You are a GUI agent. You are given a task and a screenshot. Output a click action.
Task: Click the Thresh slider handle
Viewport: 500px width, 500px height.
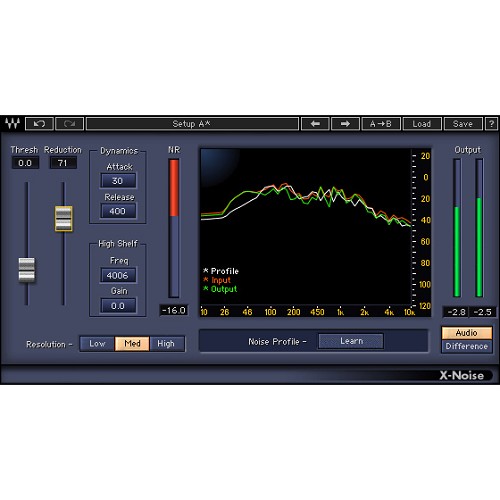26,270
